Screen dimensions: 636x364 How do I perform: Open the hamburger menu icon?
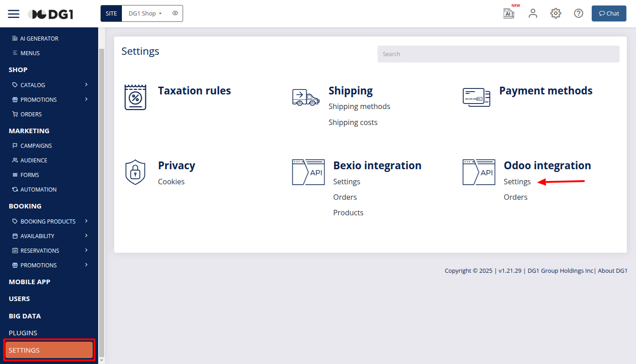(14, 14)
